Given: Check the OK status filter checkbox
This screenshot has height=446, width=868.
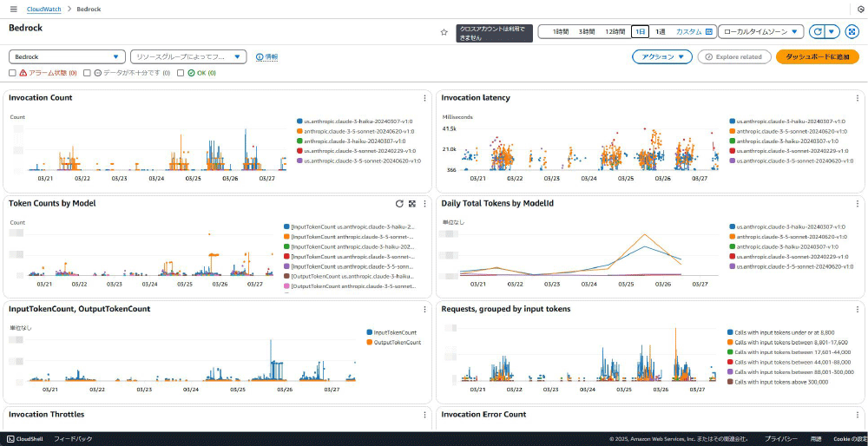Looking at the screenshot, I should pos(181,73).
